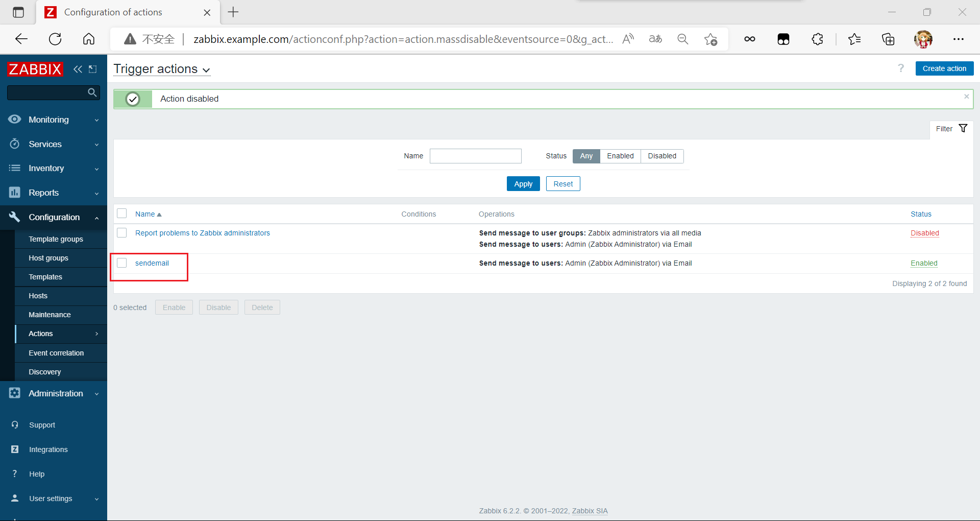This screenshot has width=980, height=521.
Task: Open browser settings ellipsis menu
Action: click(x=959, y=39)
